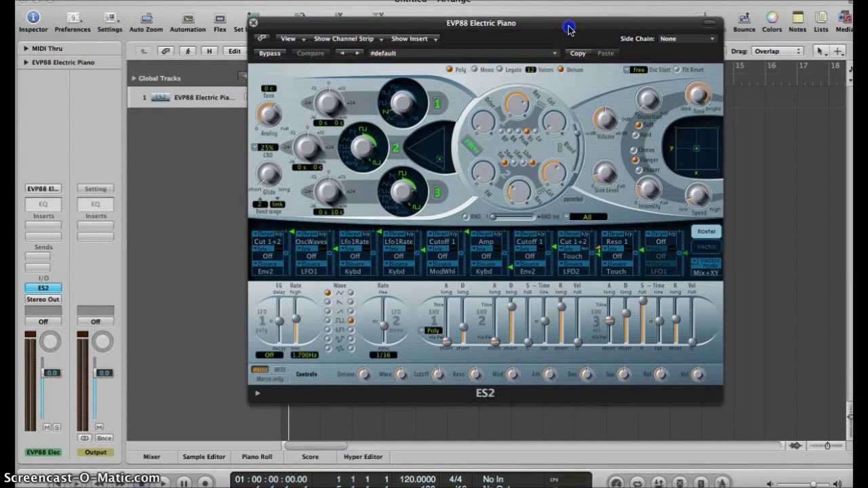The height and width of the screenshot is (488, 868).
Task: Click the Edit button in Arrange
Action: tap(234, 52)
